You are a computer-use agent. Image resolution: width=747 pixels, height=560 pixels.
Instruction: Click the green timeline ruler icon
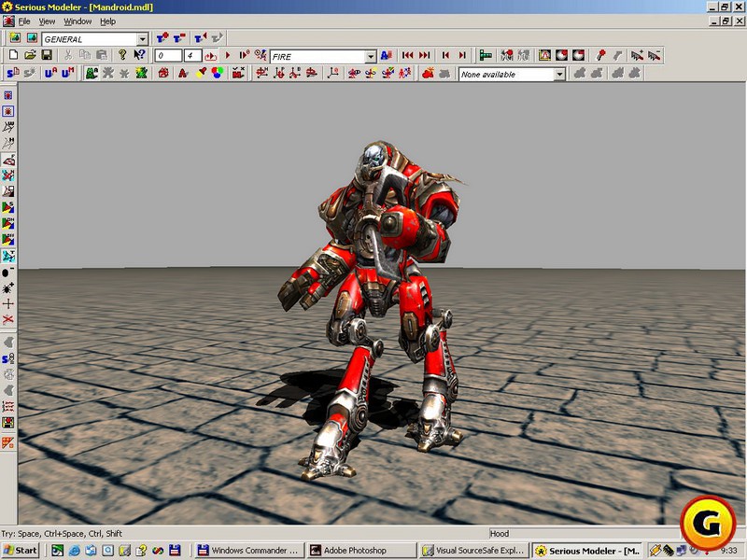[486, 56]
